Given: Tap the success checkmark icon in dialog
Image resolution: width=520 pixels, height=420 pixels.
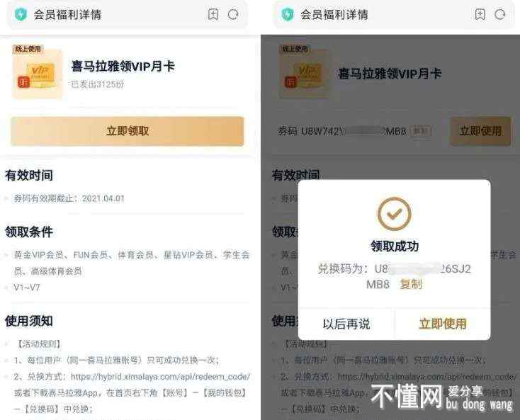Looking at the screenshot, I should click(395, 214).
